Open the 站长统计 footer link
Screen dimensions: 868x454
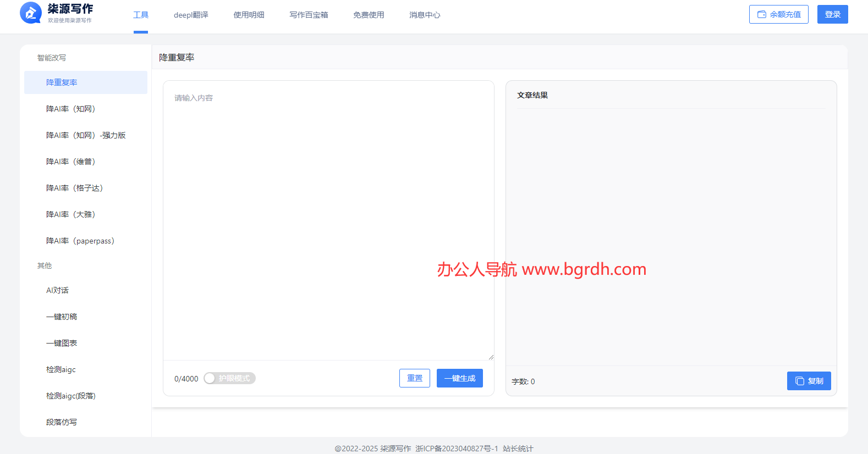click(518, 449)
